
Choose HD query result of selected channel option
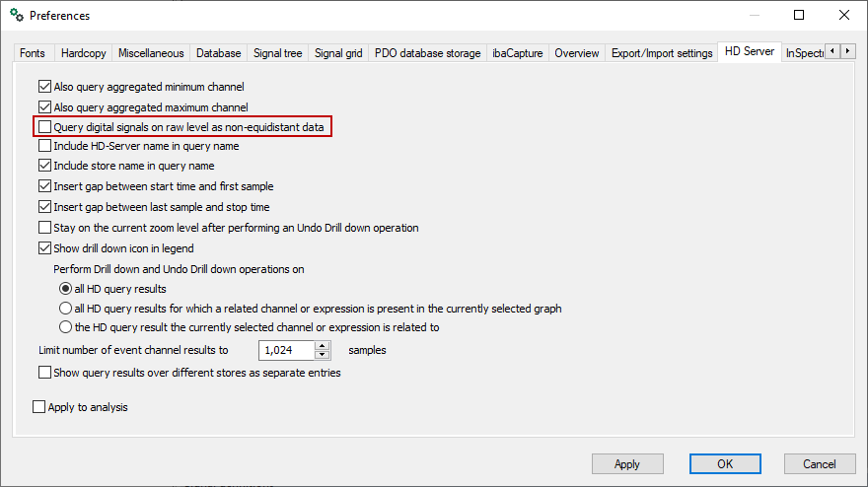click(66, 327)
